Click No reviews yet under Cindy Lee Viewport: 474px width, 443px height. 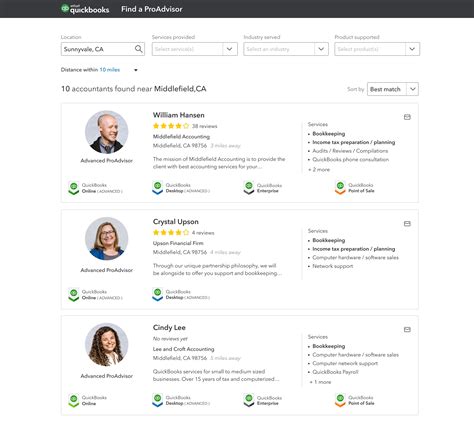click(170, 339)
